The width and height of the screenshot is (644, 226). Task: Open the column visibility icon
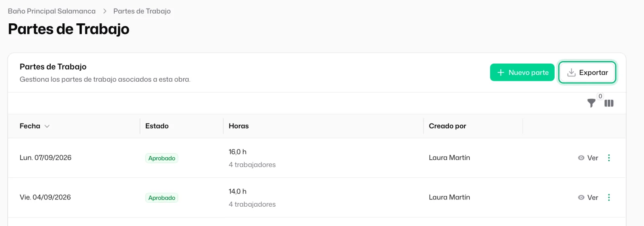609,103
